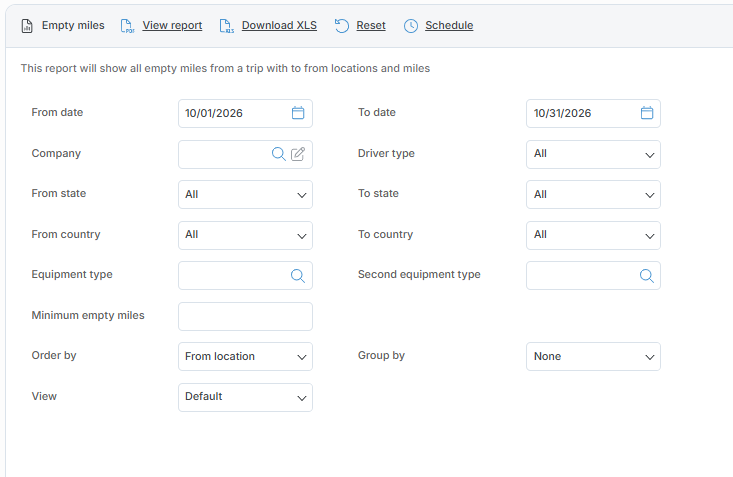Click the View report PDF icon
The width and height of the screenshot is (733, 477).
tap(127, 26)
